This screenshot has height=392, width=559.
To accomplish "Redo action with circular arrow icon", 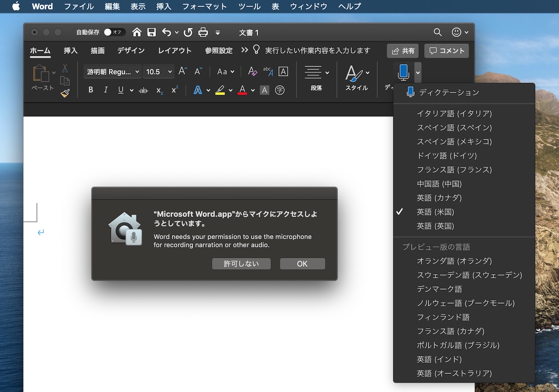I will pos(188,32).
